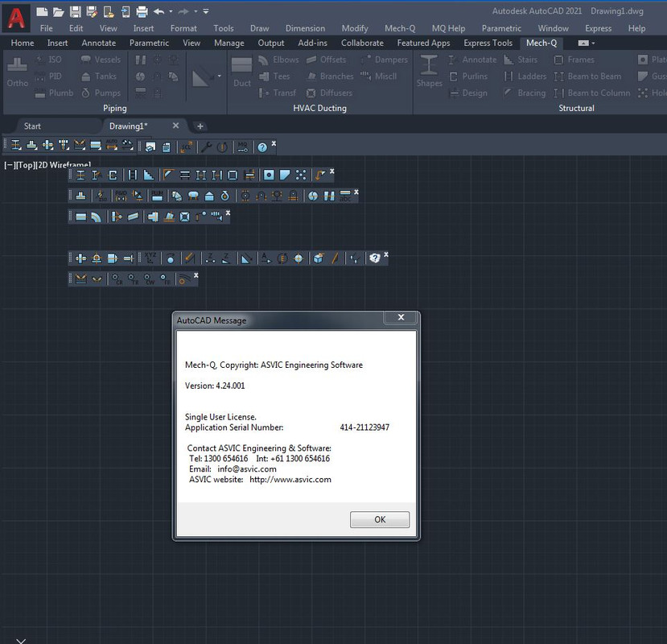The height and width of the screenshot is (644, 667).
Task: Click the vessel icon in piping toolbar
Action: point(193,196)
